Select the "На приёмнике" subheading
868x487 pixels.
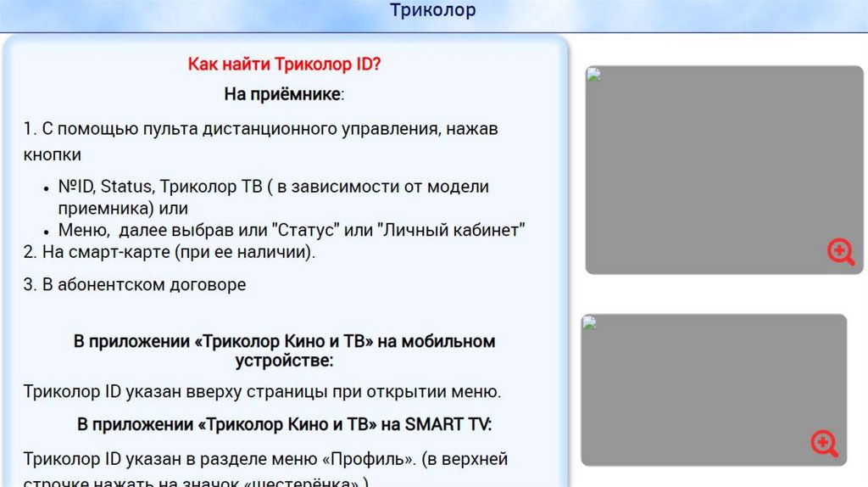[x=283, y=93]
